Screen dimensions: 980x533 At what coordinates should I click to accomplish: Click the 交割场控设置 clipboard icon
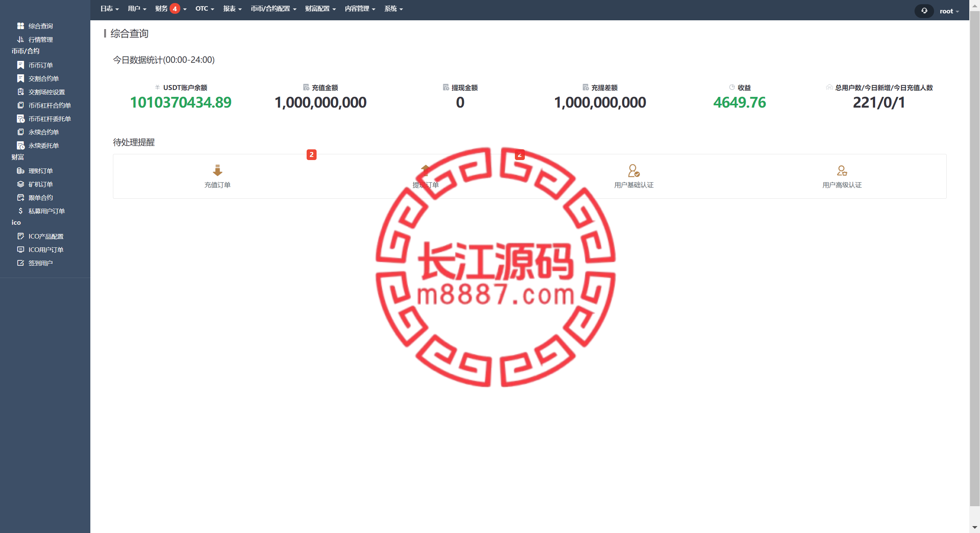(x=21, y=92)
